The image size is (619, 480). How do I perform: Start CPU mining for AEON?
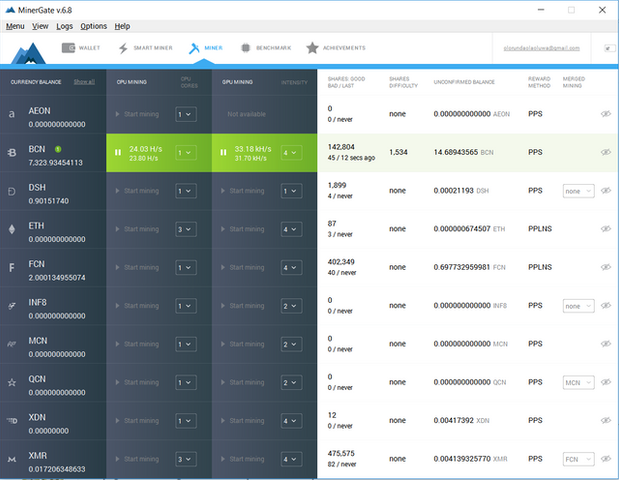(x=137, y=114)
